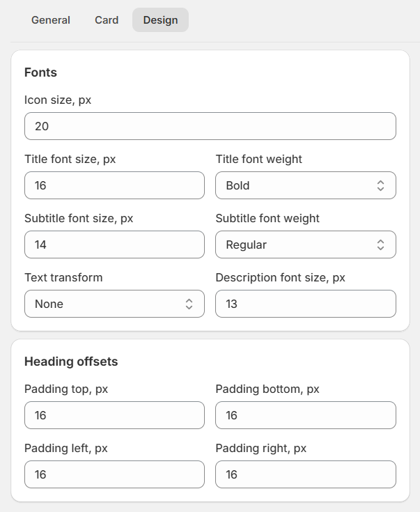Image resolution: width=420 pixels, height=512 pixels.
Task: Click the Heading offsets section title
Action: click(71, 362)
